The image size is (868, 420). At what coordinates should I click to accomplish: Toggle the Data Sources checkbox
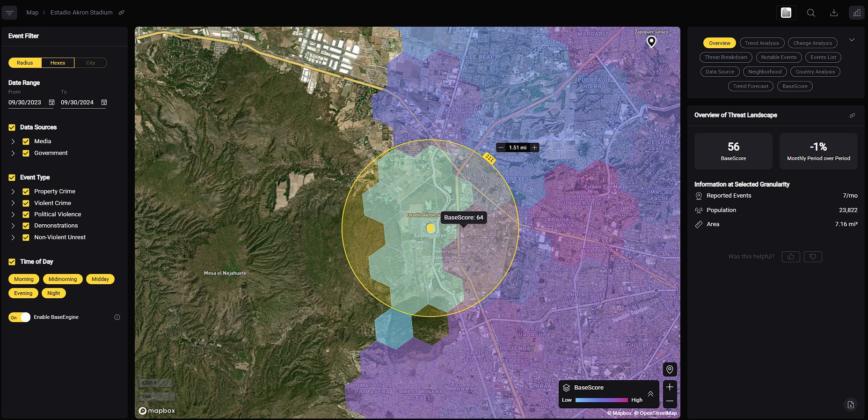(12, 127)
